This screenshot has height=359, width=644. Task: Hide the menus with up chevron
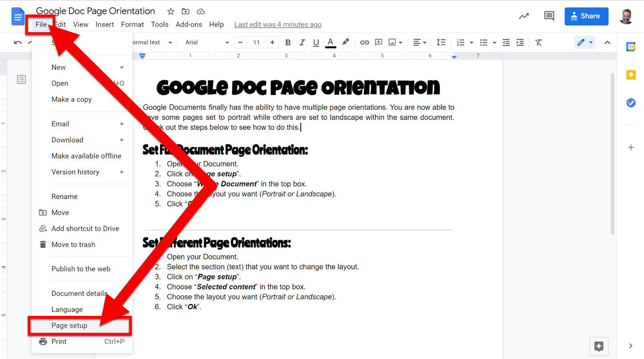(x=607, y=42)
